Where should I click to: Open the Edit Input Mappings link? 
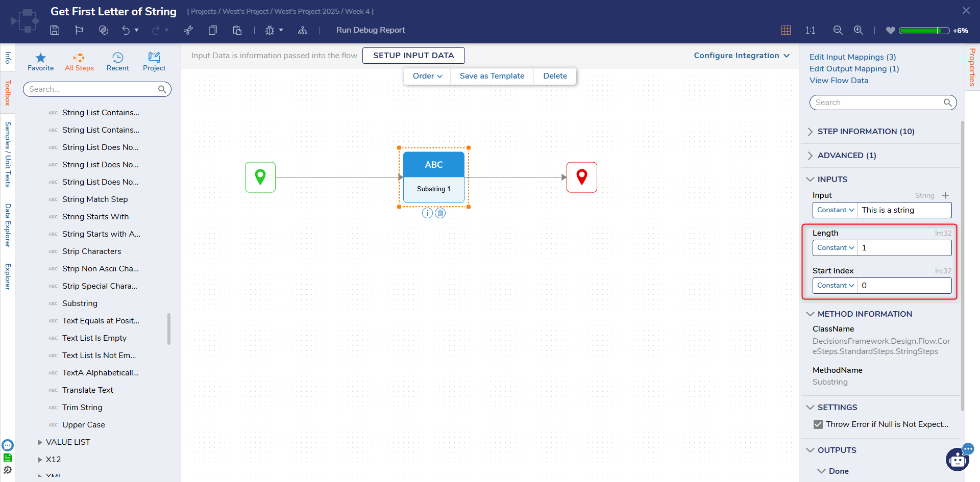(852, 57)
